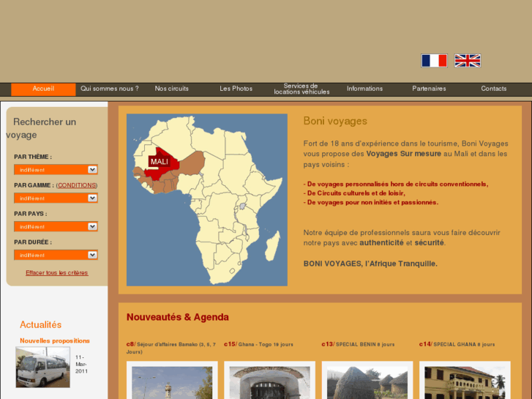Open the Qui sommes nous ? page
Screen dimensions: 532x399
tap(110, 89)
